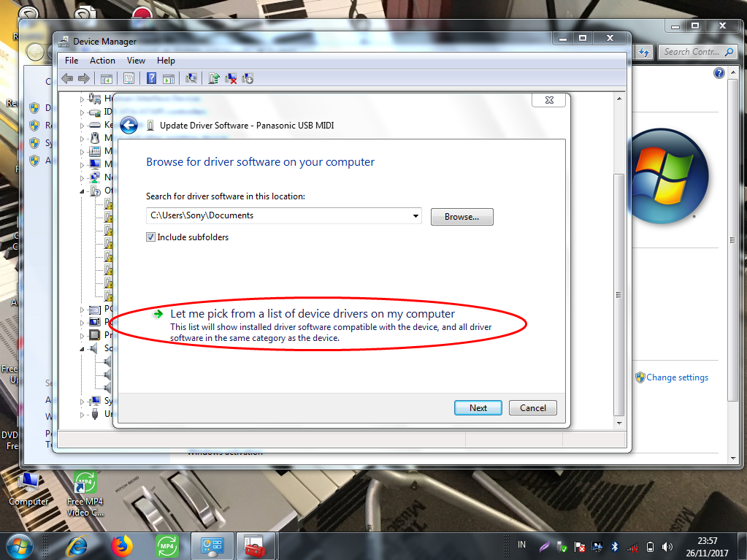Click the help question mark in Control Panel window
The image size is (747, 560).
[x=719, y=73]
